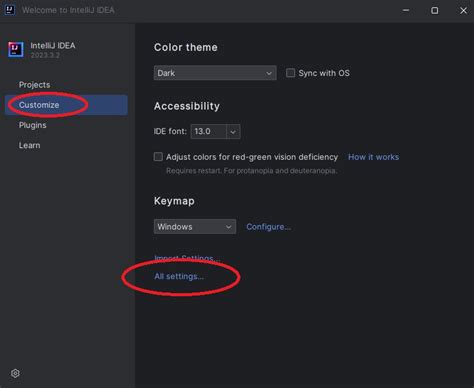Click the IntelliJ icon in the title bar
Image resolution: width=474 pixels, height=388 pixels.
point(10,10)
